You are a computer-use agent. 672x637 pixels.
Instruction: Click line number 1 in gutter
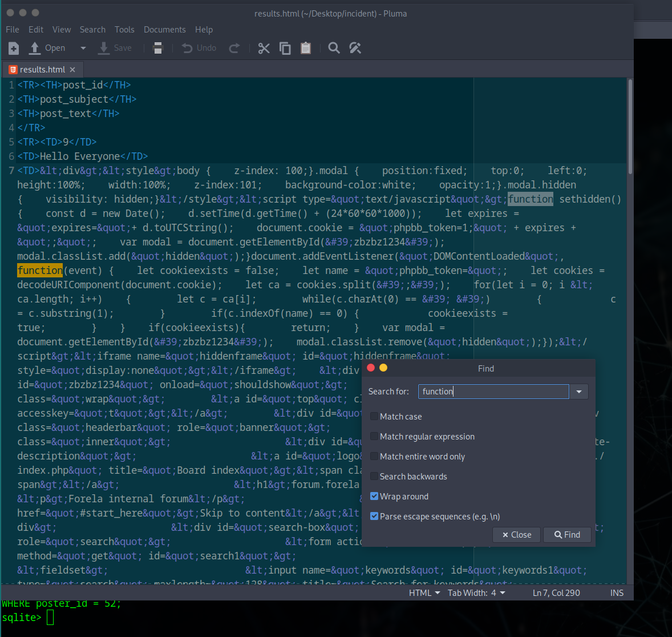pyautogui.click(x=11, y=85)
